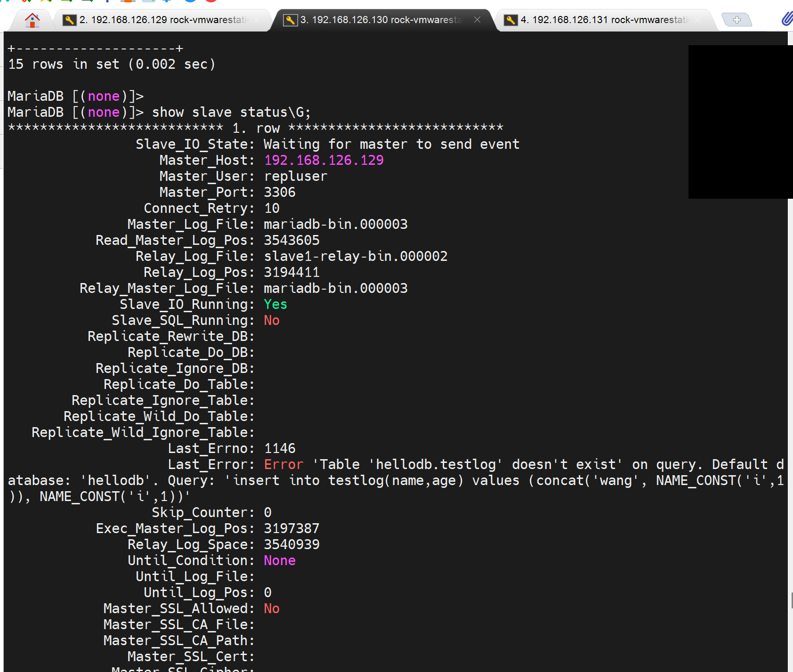Click the terminal scrollbar on the right edge
793x672 pixels.
pyautogui.click(x=791, y=600)
